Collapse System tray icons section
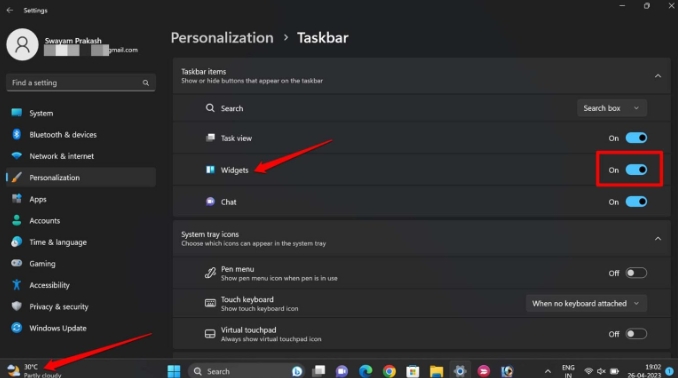This screenshot has height=378, width=678. click(658, 239)
